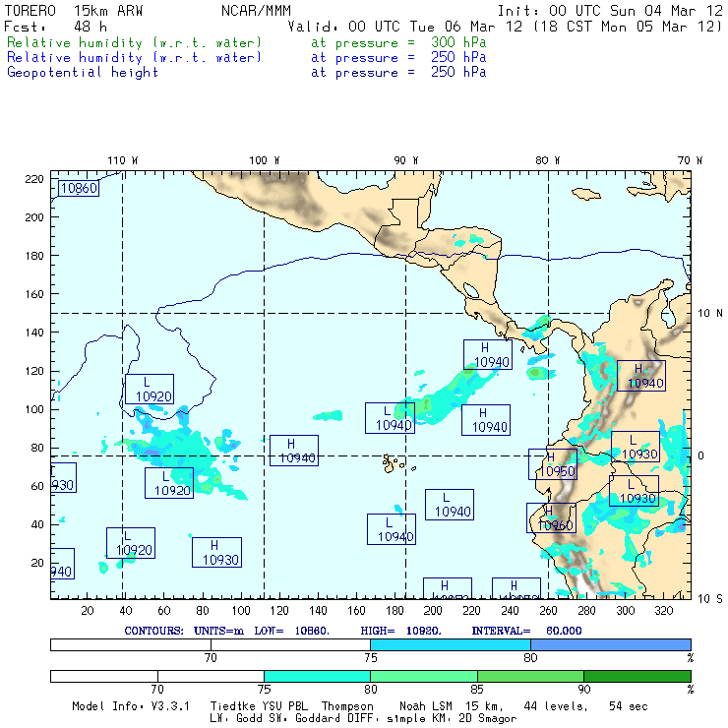
Task: Click the 10860 contour label at top-left
Action: [x=78, y=187]
